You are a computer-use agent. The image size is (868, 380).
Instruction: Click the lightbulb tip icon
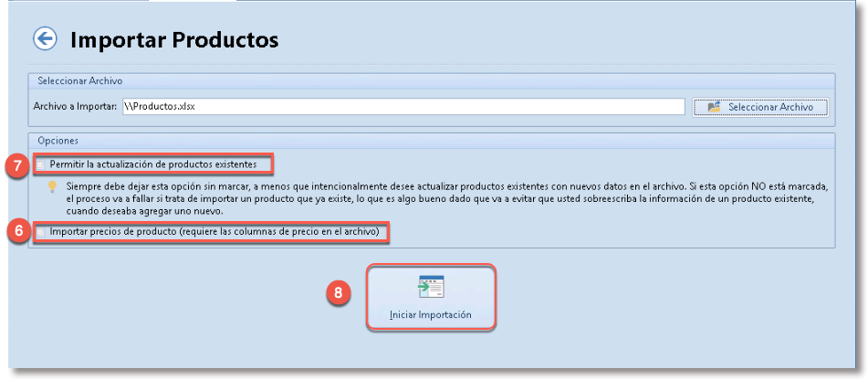53,186
